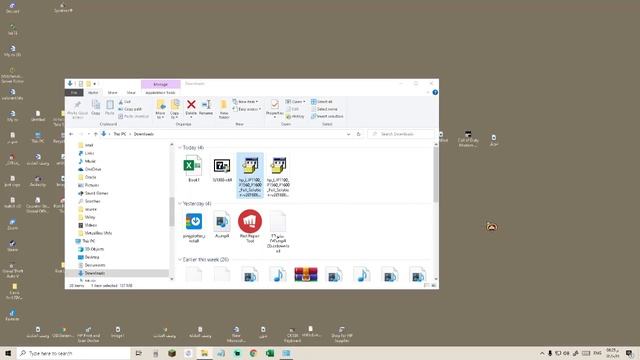Open the Copy to dropdown
The image size is (640, 360).
[175, 109]
